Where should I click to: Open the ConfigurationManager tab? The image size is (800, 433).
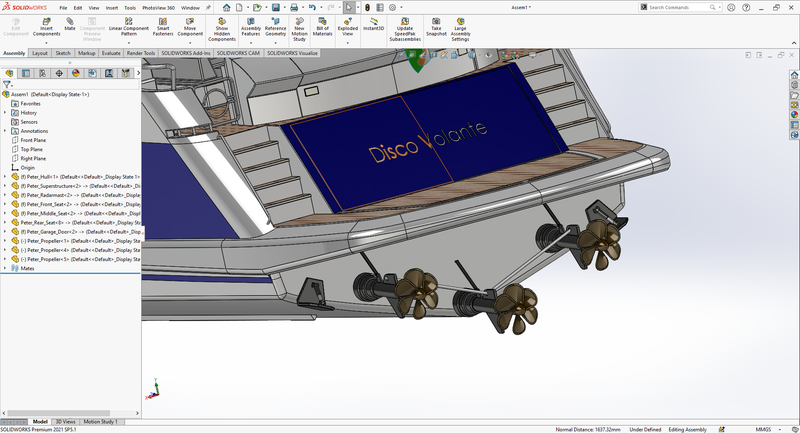[42, 73]
